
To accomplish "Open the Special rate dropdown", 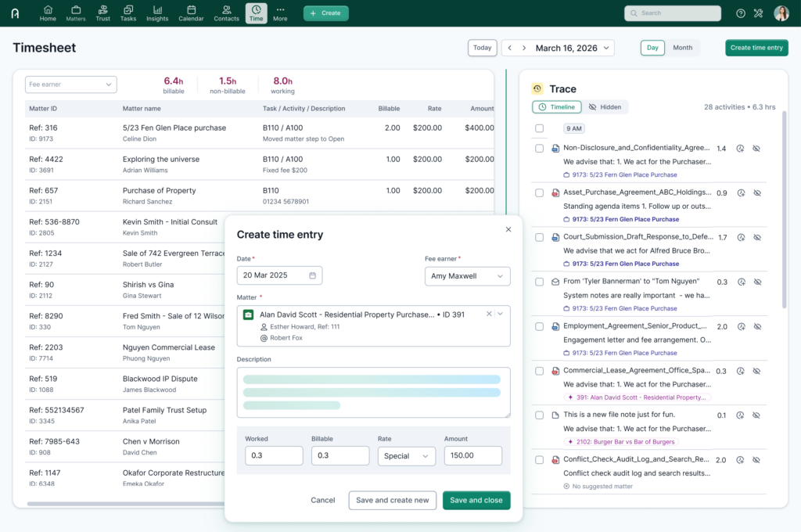I will click(x=407, y=456).
